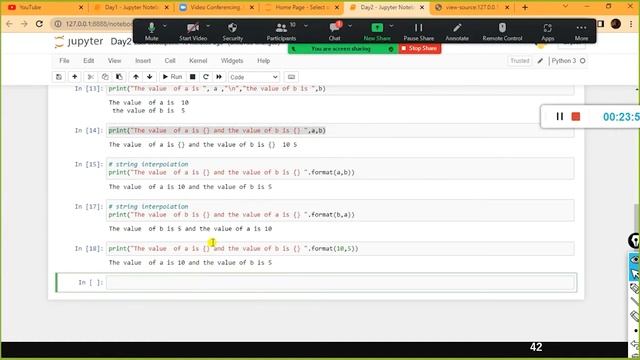Viewport: 640px width, 360px height.
Task: Open the command palette keyboard icon
Action: click(x=291, y=77)
